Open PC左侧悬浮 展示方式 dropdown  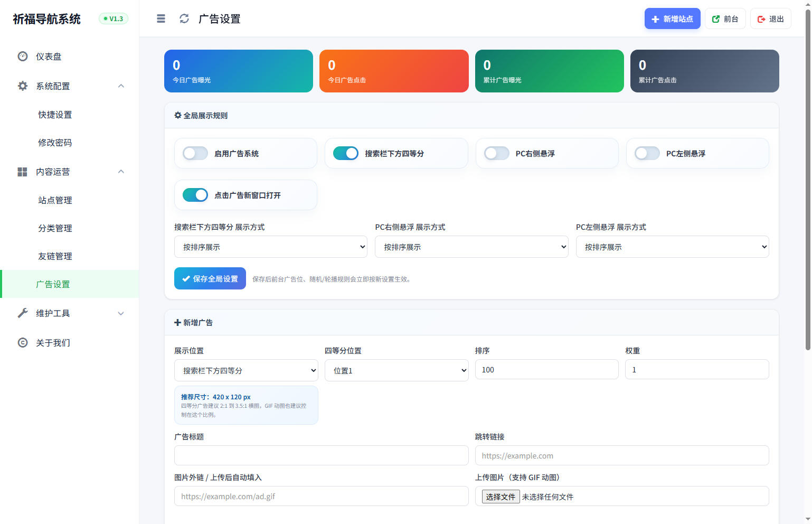point(673,247)
